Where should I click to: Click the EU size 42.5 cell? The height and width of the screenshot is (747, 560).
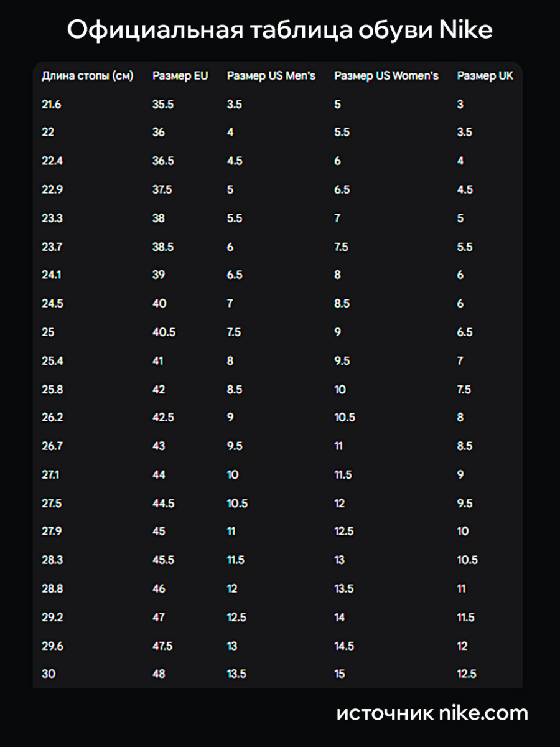point(163,418)
